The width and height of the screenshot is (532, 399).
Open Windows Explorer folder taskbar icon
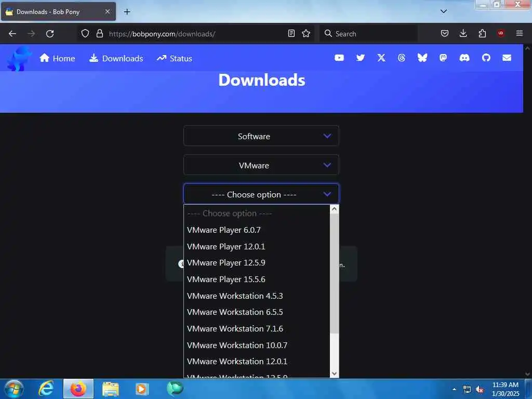[111, 389]
